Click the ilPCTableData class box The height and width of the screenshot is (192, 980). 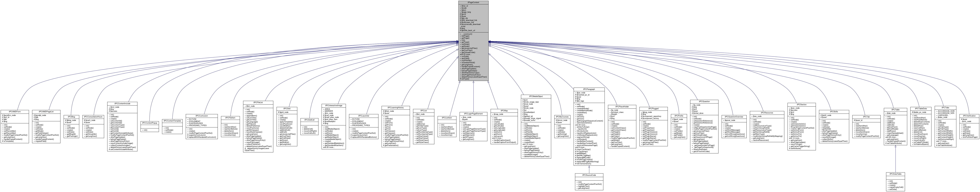pyautogui.click(x=921, y=126)
